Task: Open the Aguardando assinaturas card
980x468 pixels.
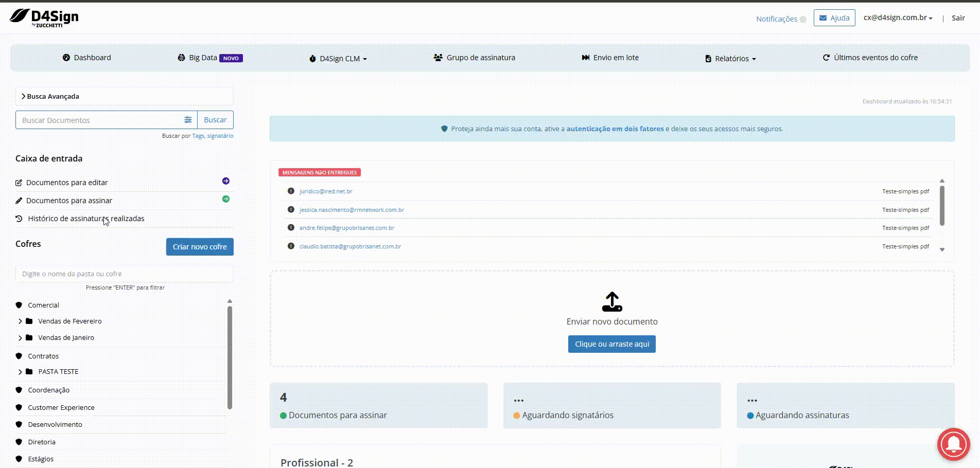Action: coord(845,405)
